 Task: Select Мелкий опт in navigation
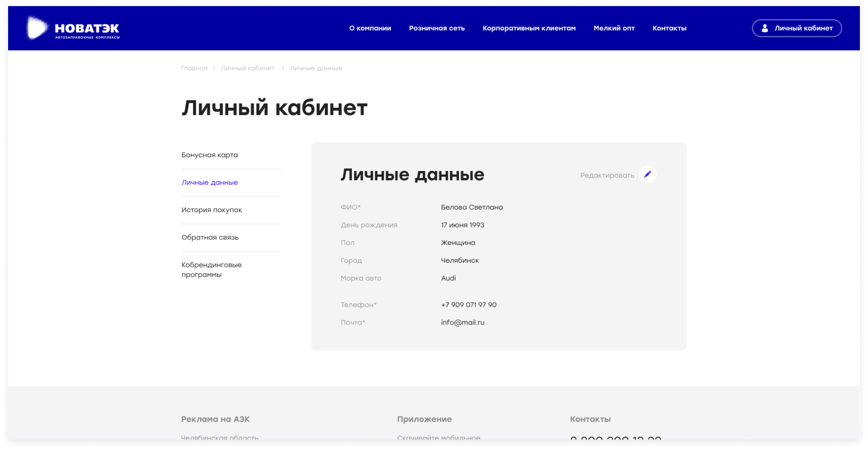pos(614,28)
